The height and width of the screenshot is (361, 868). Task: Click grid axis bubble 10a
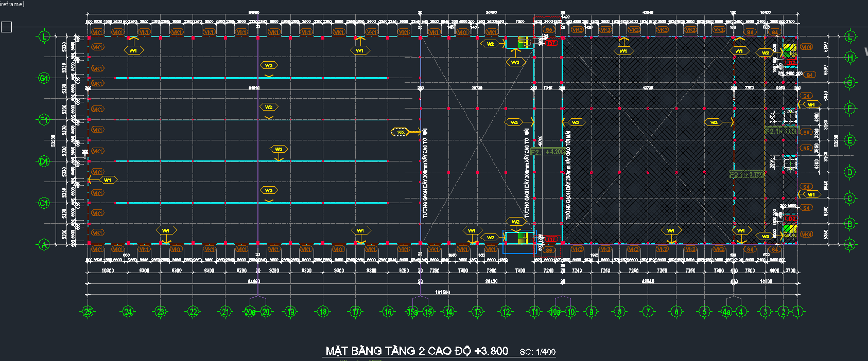[554, 312]
